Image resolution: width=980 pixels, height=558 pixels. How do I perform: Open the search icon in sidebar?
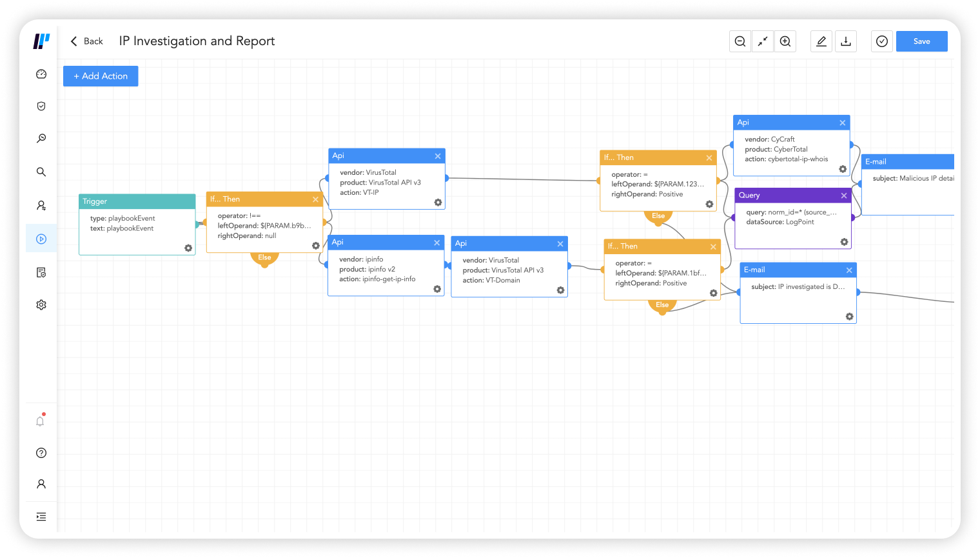(x=41, y=172)
